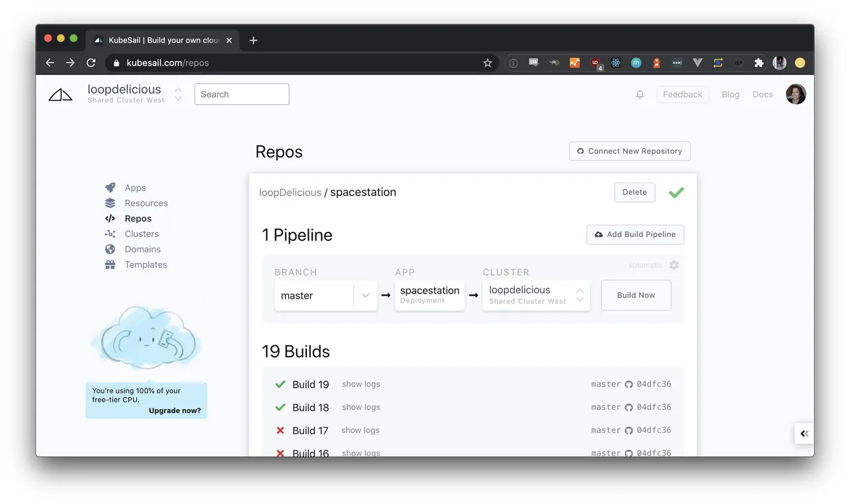Click the globe icon beside Domains
Screen dimensions: 850x504
tap(110, 249)
